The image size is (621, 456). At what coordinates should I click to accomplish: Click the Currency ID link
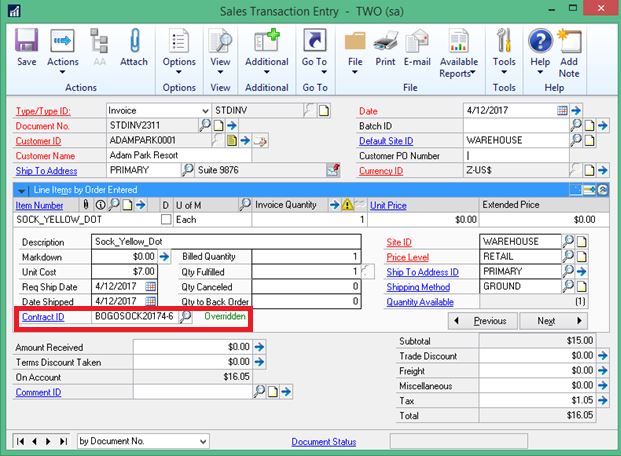coord(381,171)
